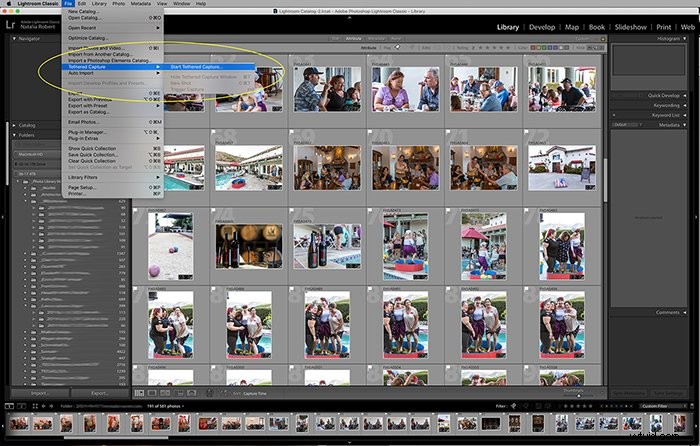Click filmstrip grid shortcut icon
Screen dimensions: 700x446
pos(35,406)
